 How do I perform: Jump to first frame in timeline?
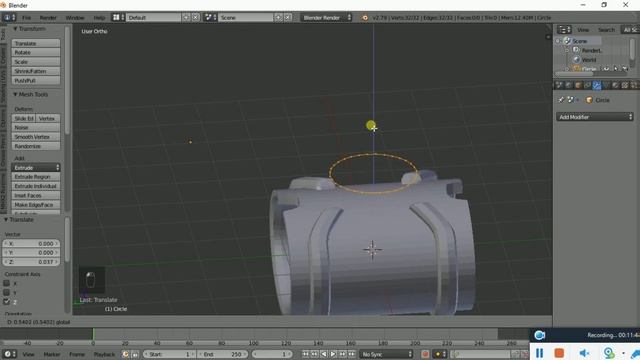click(x=305, y=354)
